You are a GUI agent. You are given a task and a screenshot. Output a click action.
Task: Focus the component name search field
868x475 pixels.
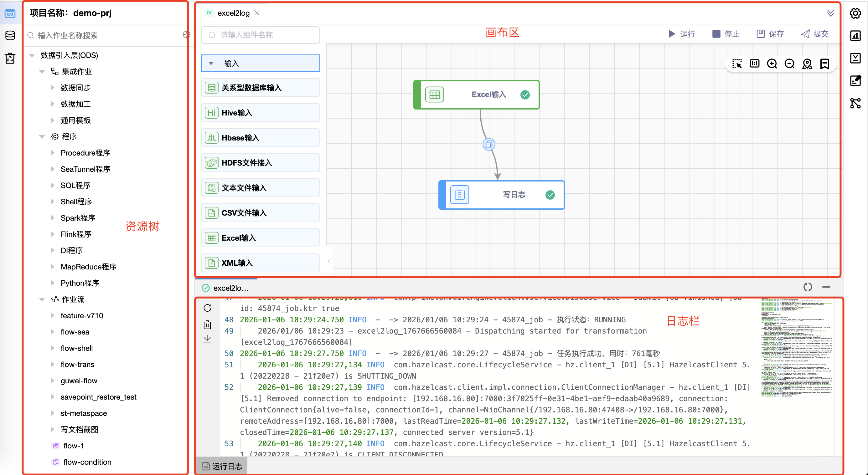[x=260, y=35]
